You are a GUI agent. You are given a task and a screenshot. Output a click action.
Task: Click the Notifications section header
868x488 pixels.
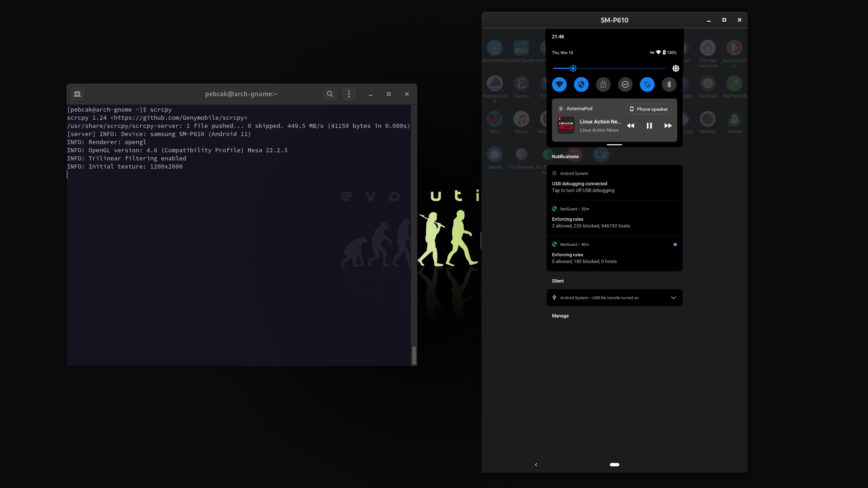[565, 156]
